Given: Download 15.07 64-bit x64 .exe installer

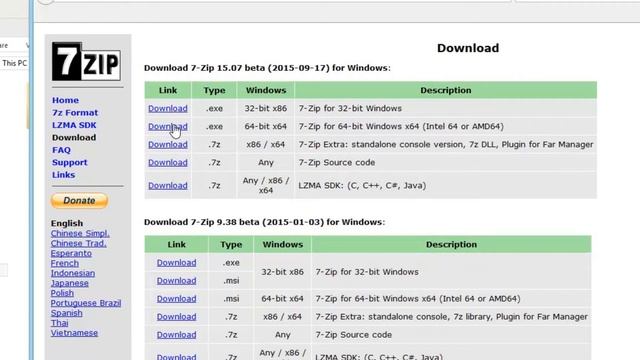Looking at the screenshot, I should click(x=168, y=127).
